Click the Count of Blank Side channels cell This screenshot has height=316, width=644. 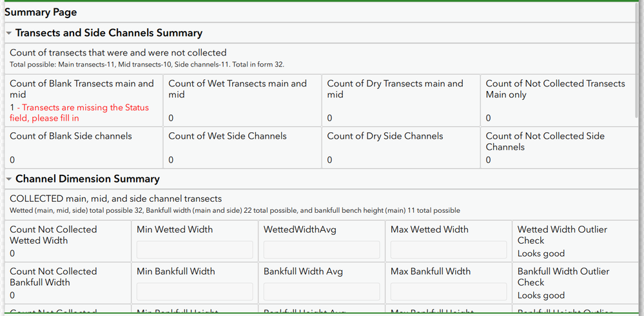tap(84, 147)
